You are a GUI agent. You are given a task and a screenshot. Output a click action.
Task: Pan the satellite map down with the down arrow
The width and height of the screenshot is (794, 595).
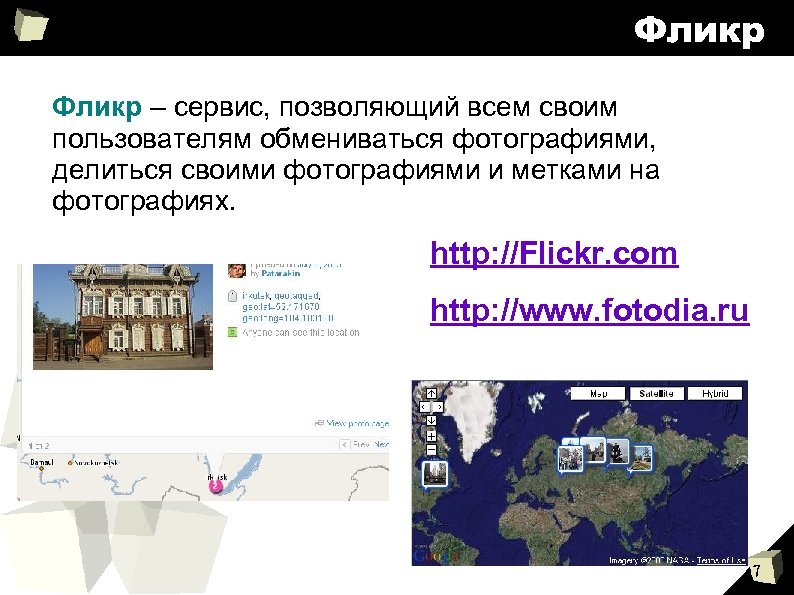(x=431, y=420)
